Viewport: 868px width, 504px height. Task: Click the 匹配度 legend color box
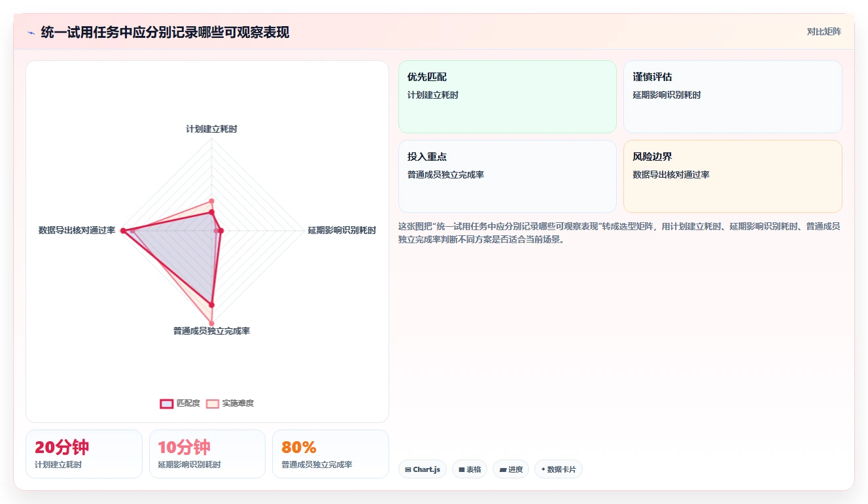pos(167,403)
